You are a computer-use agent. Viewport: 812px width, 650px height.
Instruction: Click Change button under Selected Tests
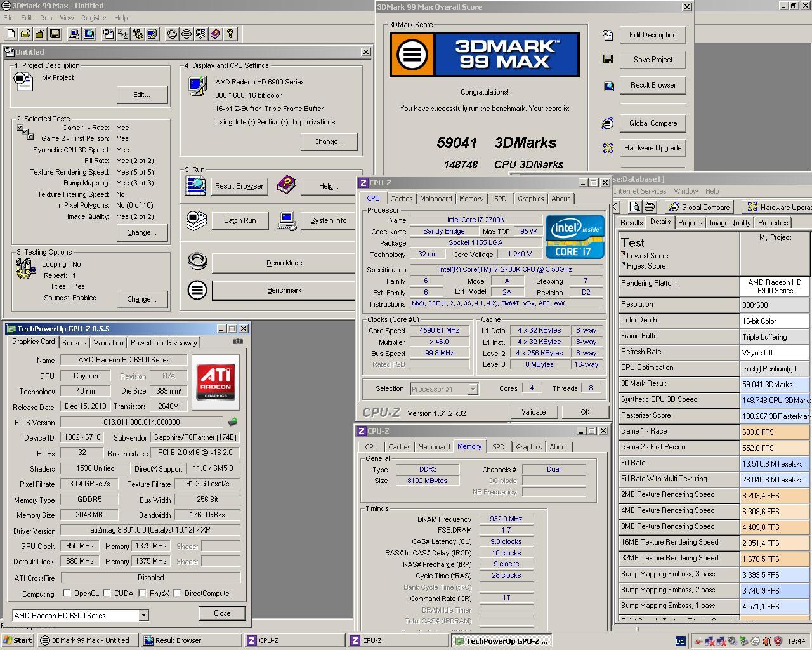[x=142, y=232]
